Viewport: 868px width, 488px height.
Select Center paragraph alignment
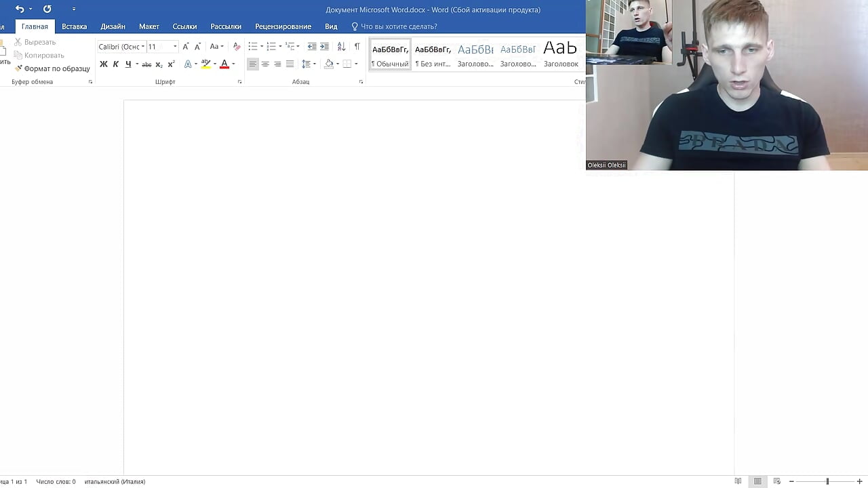click(x=265, y=64)
